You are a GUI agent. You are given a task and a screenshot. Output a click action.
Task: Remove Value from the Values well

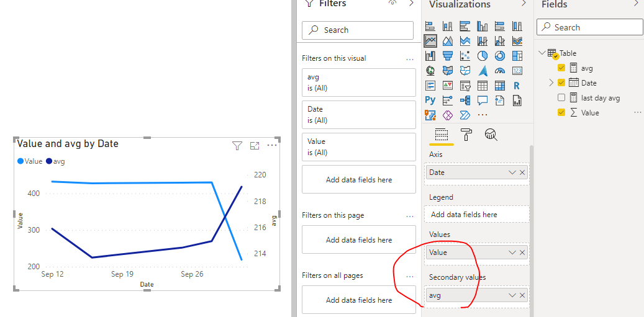[522, 252]
